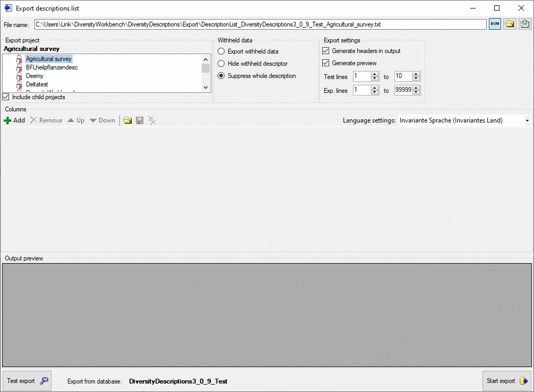Click Remove in the Columns toolbar

point(46,120)
